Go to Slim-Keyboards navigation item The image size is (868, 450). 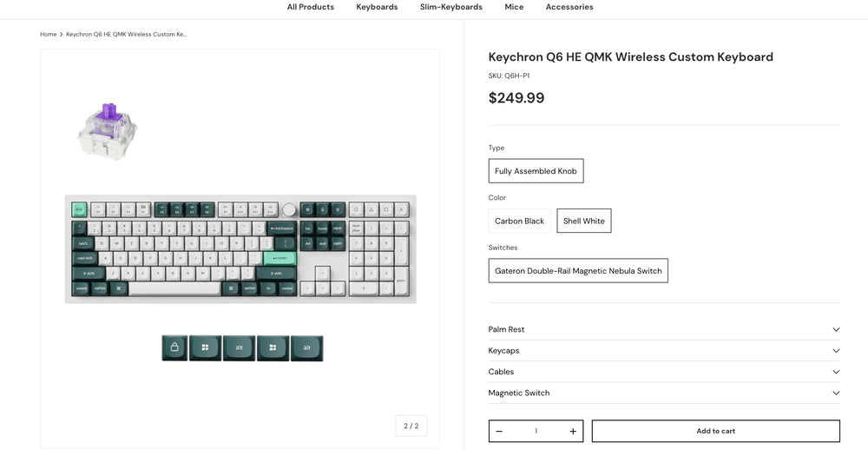click(x=451, y=7)
